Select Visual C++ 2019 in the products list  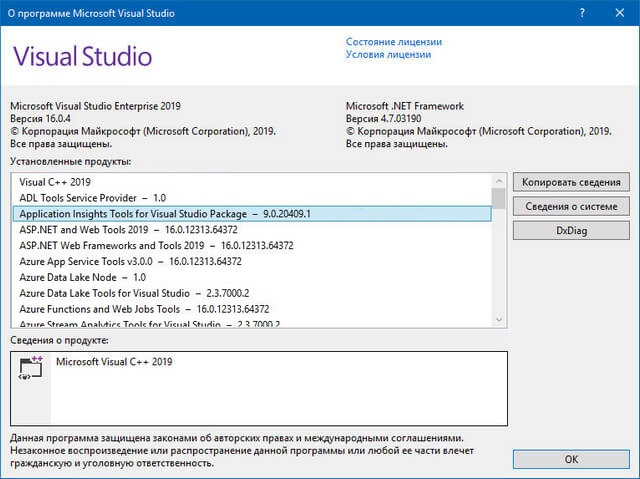tap(56, 181)
